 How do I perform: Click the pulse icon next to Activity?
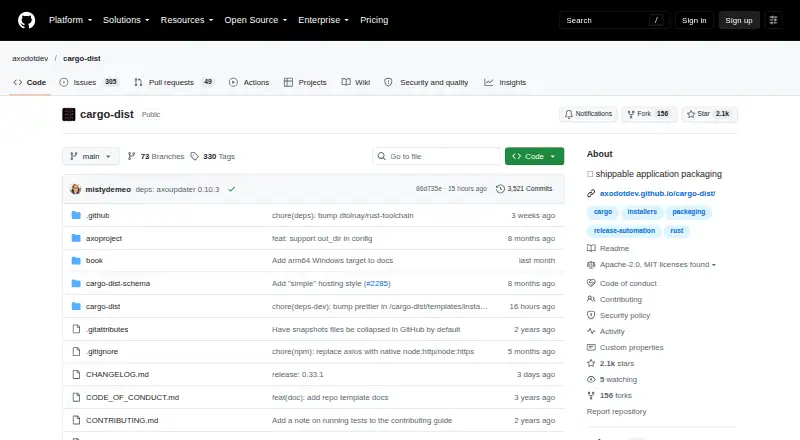coord(591,331)
